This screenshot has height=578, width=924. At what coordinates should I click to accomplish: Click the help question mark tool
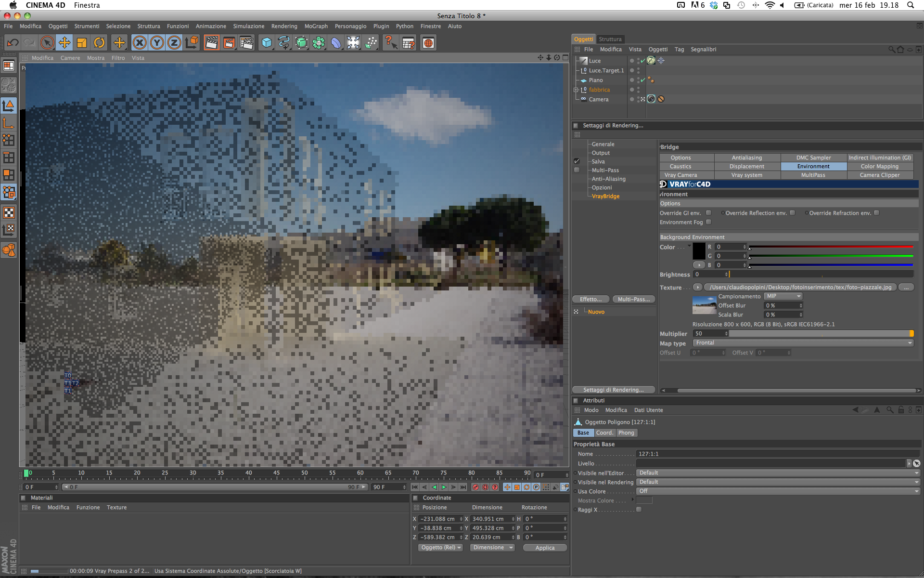pos(390,43)
